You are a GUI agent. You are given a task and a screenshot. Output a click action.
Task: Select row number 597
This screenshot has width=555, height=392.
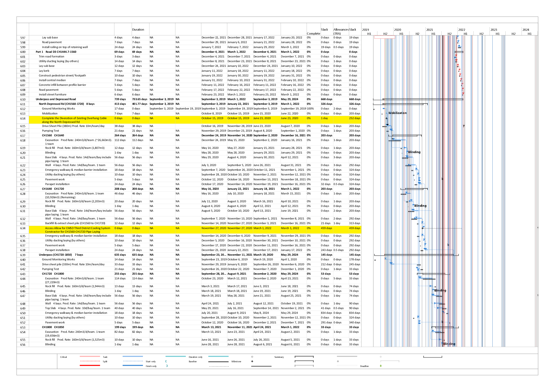click(23, 38)
